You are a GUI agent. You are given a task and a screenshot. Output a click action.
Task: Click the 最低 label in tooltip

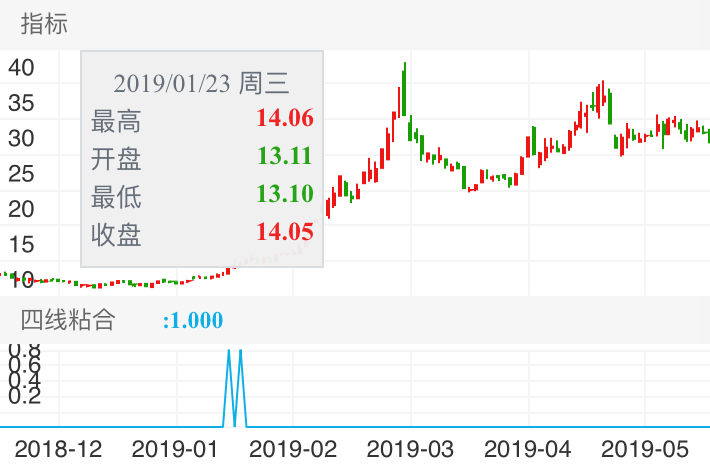pyautogui.click(x=116, y=197)
